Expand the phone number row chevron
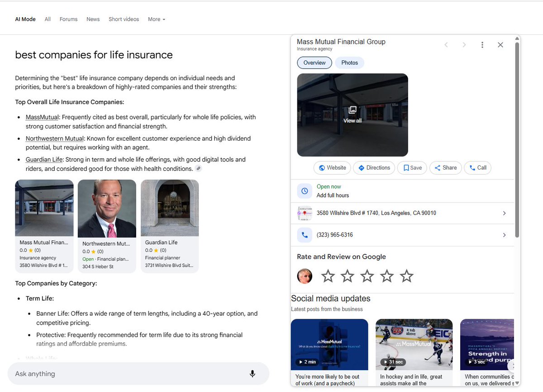The width and height of the screenshot is (543, 392). click(505, 235)
